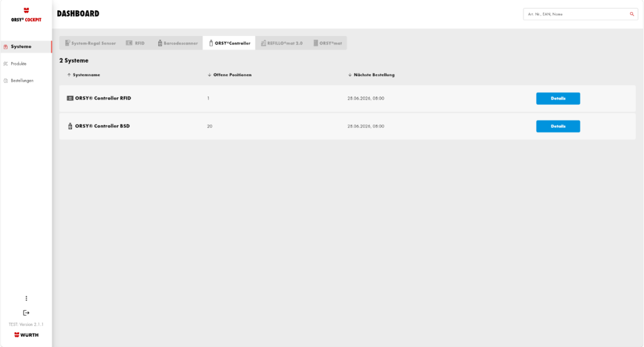Image resolution: width=644 pixels, height=347 pixels.
Task: Switch to ORSY mat tab
Action: click(327, 43)
